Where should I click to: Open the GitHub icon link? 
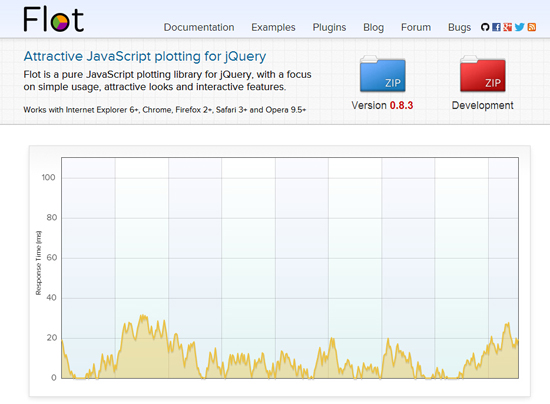coord(485,27)
